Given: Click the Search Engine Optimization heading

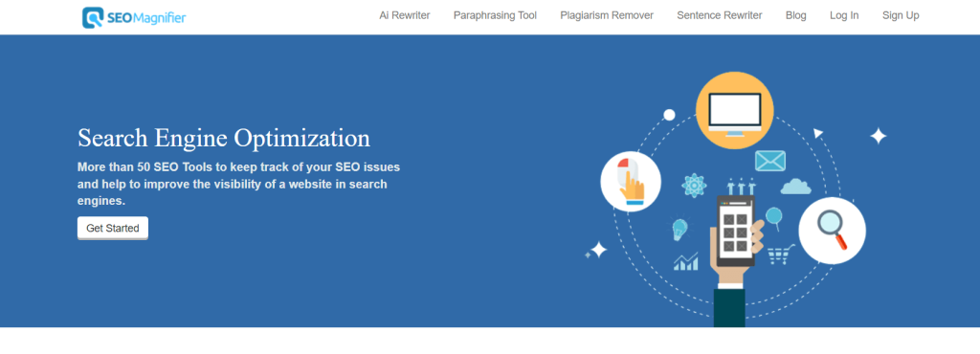Looking at the screenshot, I should tap(224, 138).
